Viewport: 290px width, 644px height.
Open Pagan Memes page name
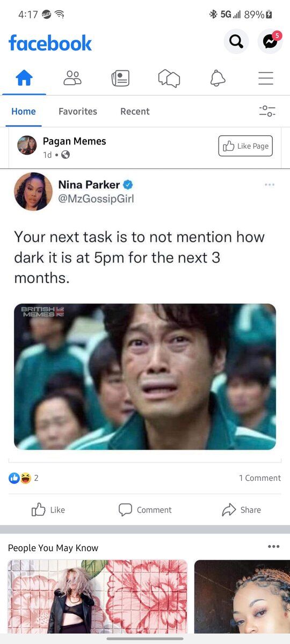[75, 141]
